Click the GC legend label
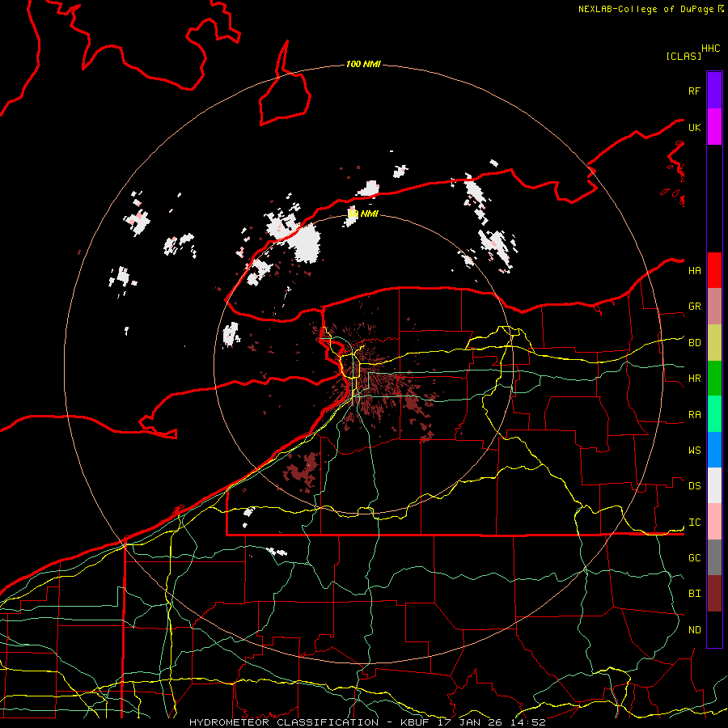728x728 pixels. pyautogui.click(x=694, y=558)
